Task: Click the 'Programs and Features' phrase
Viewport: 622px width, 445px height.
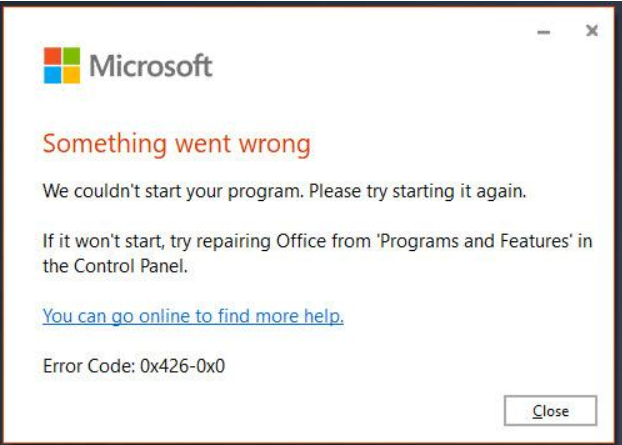Action: pos(475,241)
